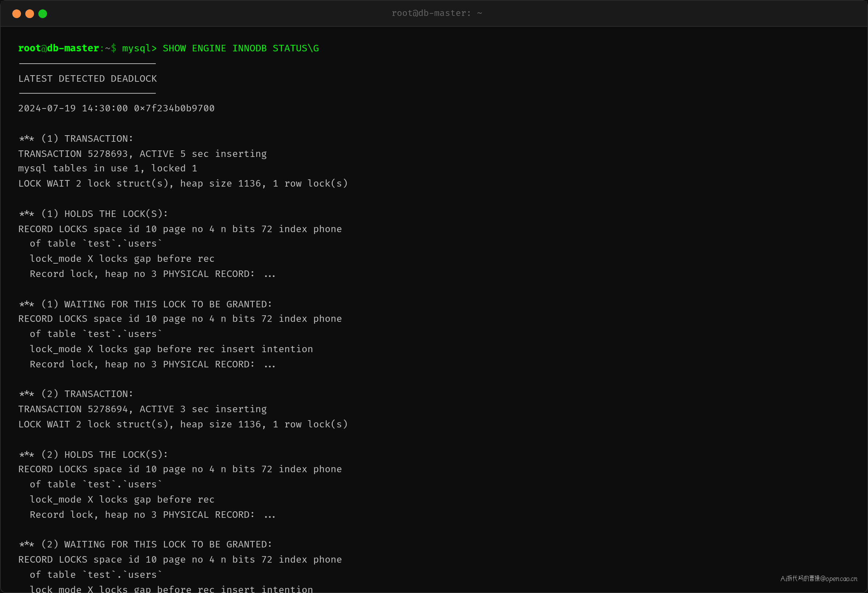Click the first (1) WAITING FOR THIS LOCK header

[145, 304]
